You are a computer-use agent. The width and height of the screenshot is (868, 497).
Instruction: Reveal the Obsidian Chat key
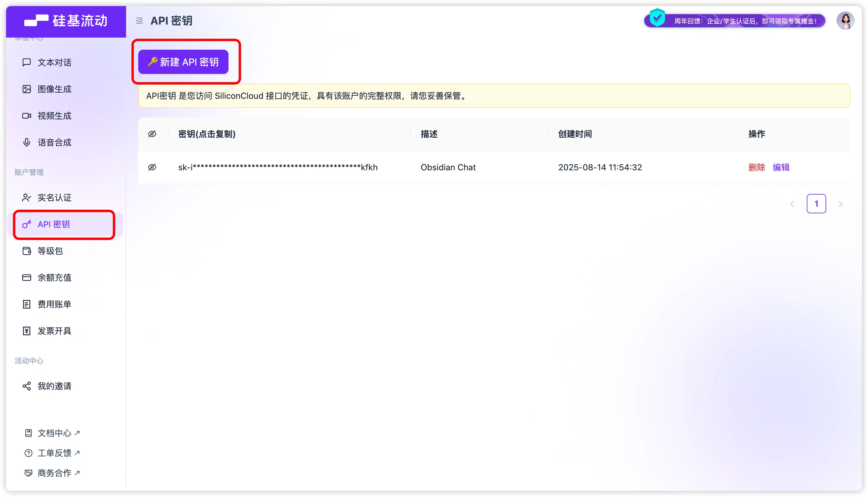pos(152,167)
